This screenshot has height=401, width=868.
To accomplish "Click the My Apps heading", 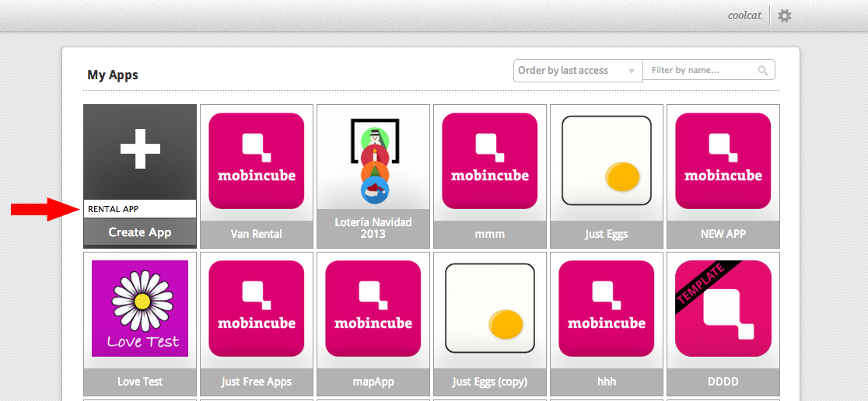I will pyautogui.click(x=113, y=75).
